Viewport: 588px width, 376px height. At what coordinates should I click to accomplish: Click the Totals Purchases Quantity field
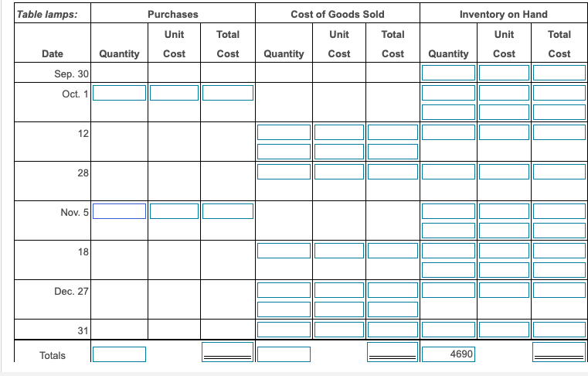119,354
